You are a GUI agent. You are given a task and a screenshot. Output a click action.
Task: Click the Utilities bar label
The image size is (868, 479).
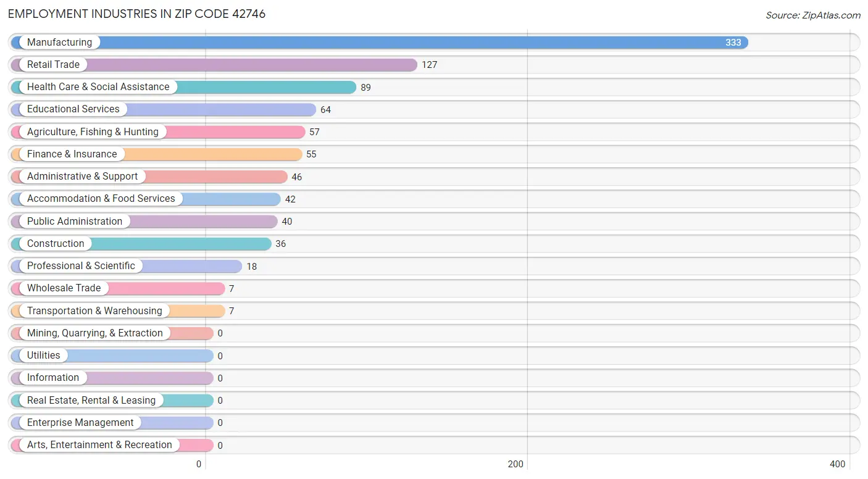coord(44,356)
